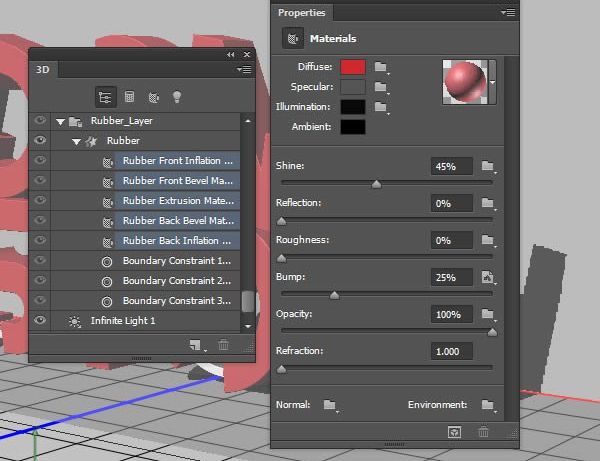Click the Bump value field
This screenshot has height=461, width=600.
452,278
